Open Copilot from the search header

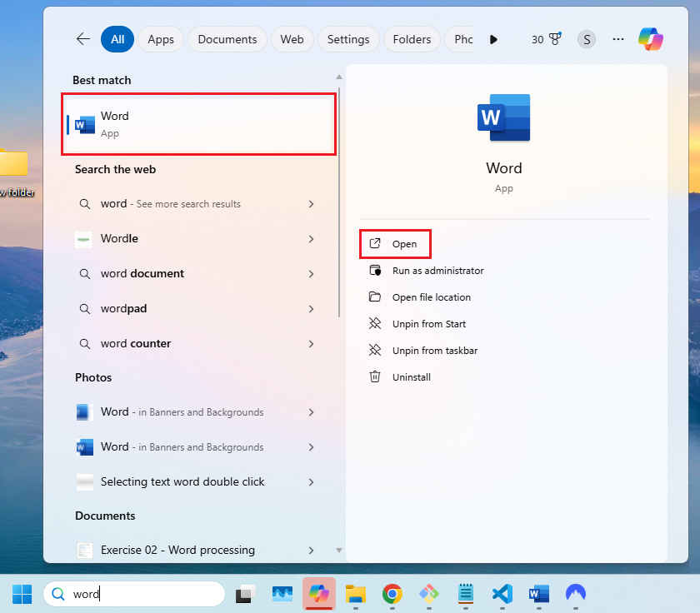coord(650,39)
